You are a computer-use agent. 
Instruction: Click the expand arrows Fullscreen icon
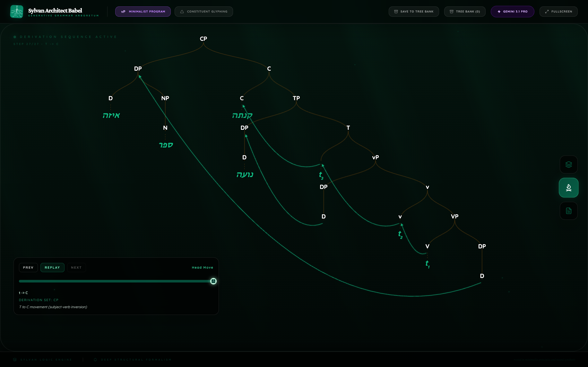547,12
